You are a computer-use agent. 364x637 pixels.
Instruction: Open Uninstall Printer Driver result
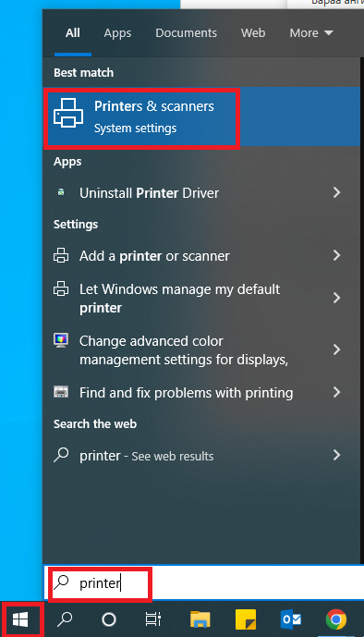pyautogui.click(x=201, y=192)
